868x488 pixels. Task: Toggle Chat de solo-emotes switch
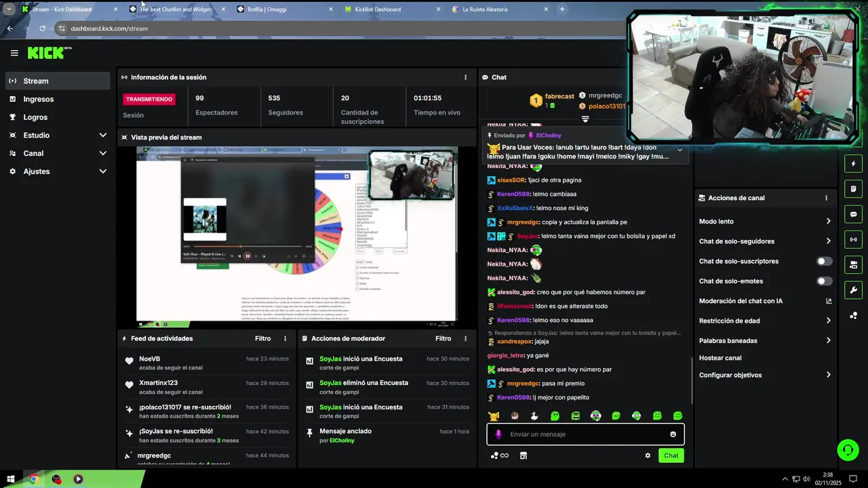click(824, 281)
